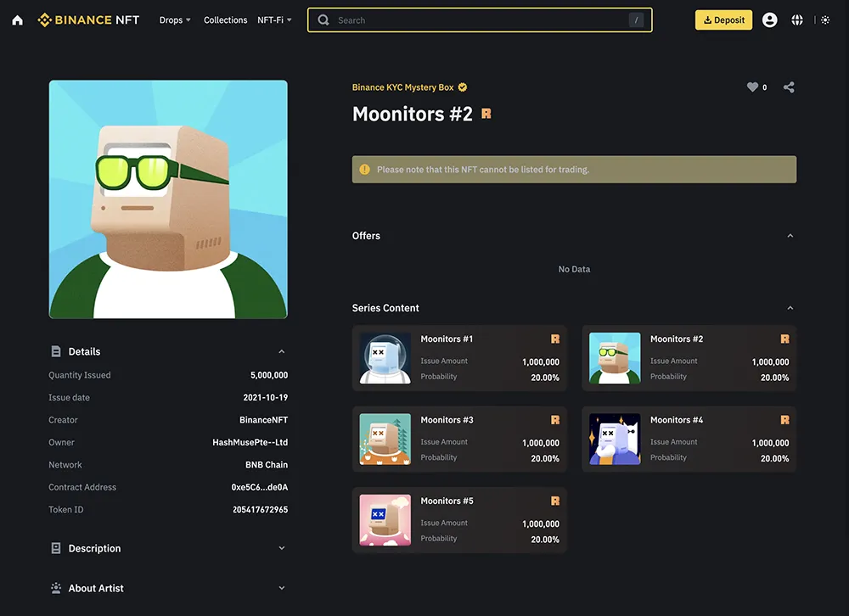The height and width of the screenshot is (616, 849).
Task: Expand the Description section chevron
Action: tap(282, 548)
